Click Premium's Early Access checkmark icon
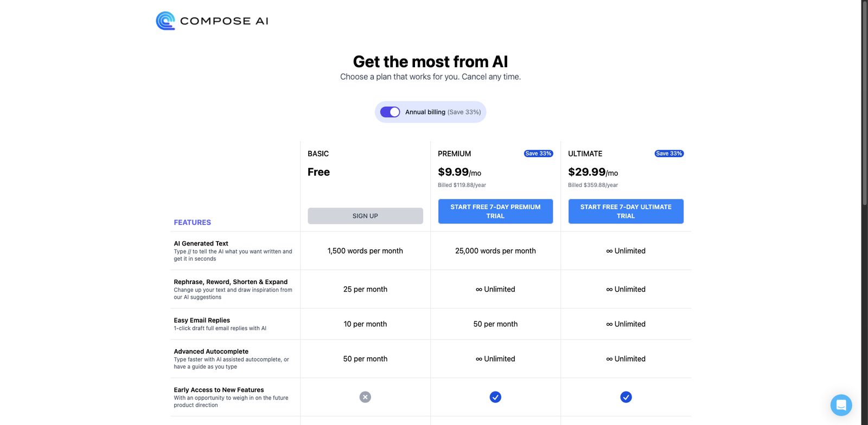 click(x=495, y=397)
